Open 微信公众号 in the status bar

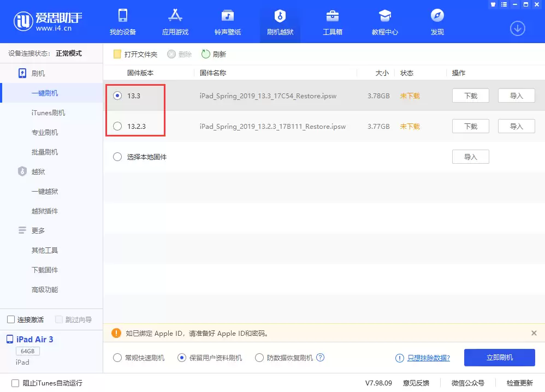pos(468,383)
